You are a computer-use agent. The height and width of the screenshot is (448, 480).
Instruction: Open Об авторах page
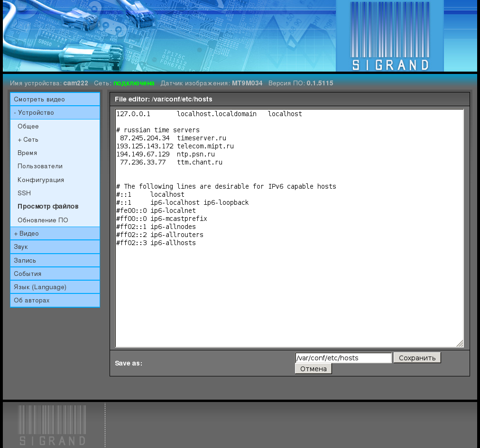click(x=55, y=300)
